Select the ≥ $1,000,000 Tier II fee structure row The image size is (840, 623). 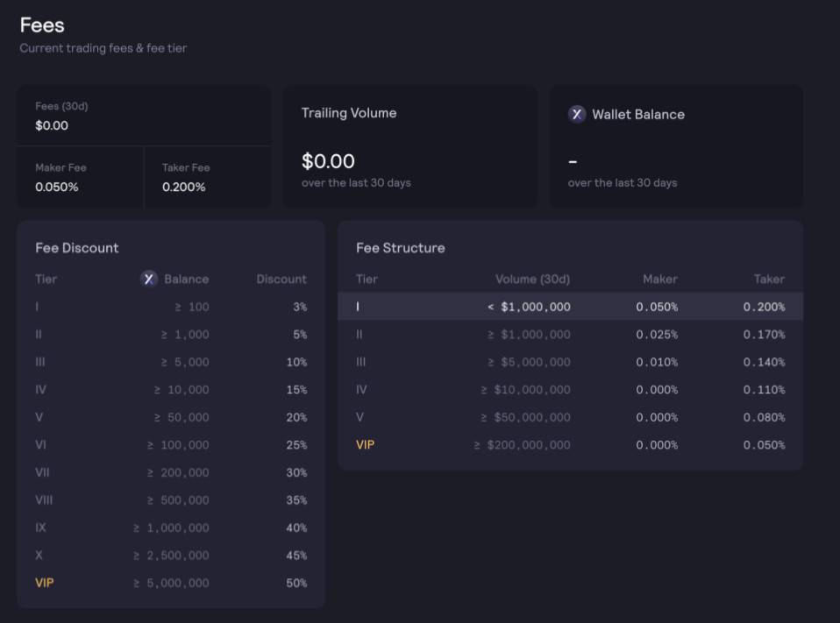[570, 334]
